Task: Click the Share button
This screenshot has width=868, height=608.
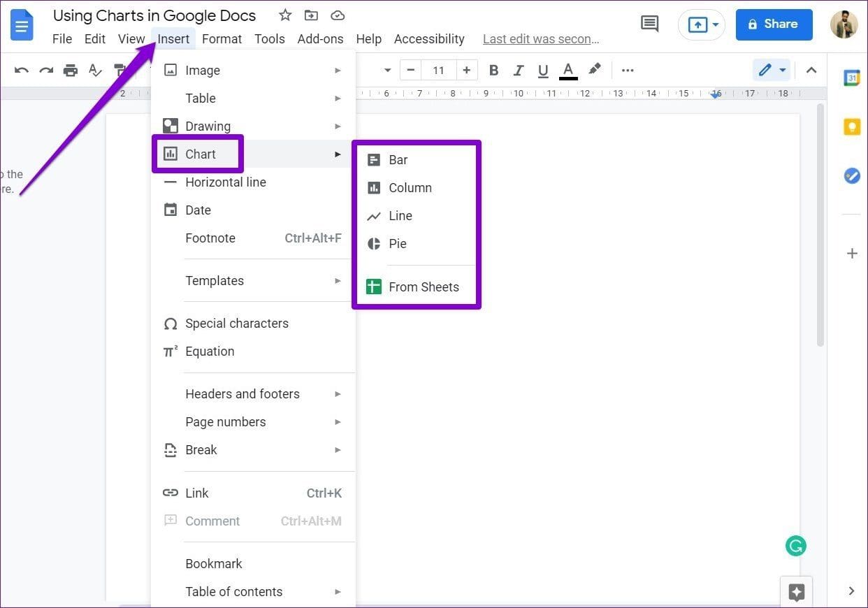Action: tap(774, 24)
